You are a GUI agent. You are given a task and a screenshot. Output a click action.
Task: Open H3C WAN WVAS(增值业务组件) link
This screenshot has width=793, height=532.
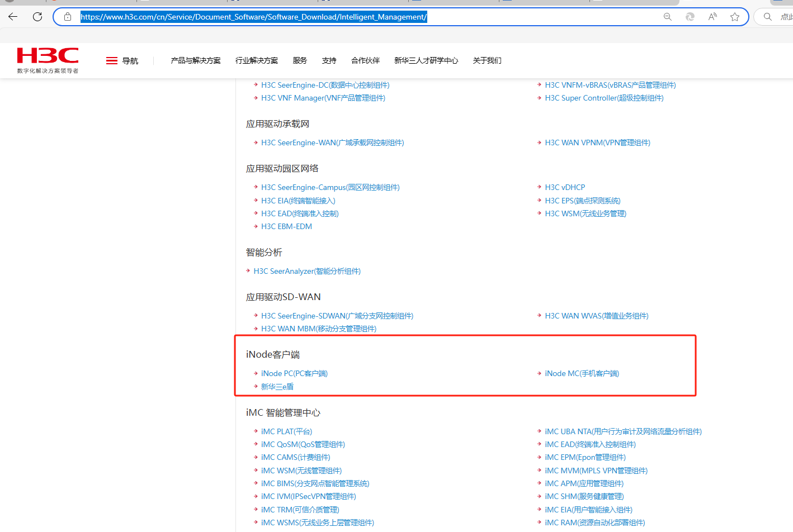tap(597, 316)
